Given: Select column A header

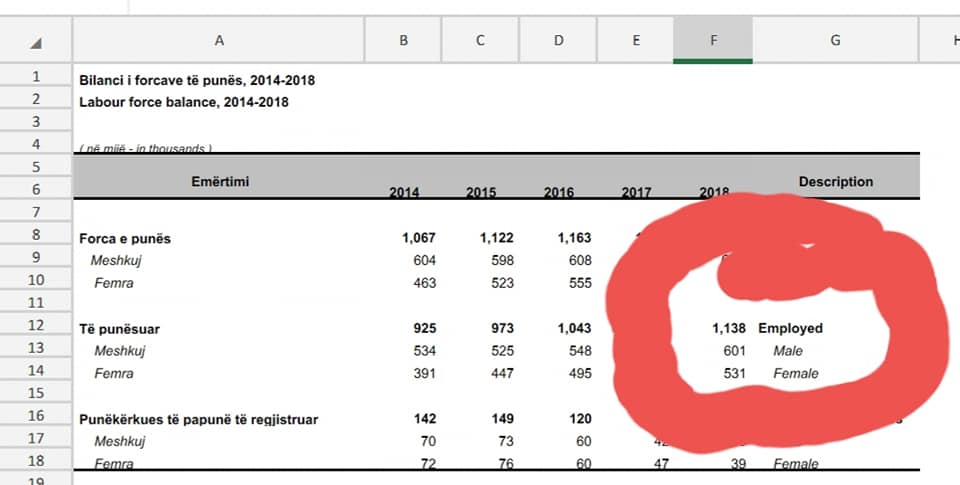Looking at the screenshot, I should coord(219,40).
